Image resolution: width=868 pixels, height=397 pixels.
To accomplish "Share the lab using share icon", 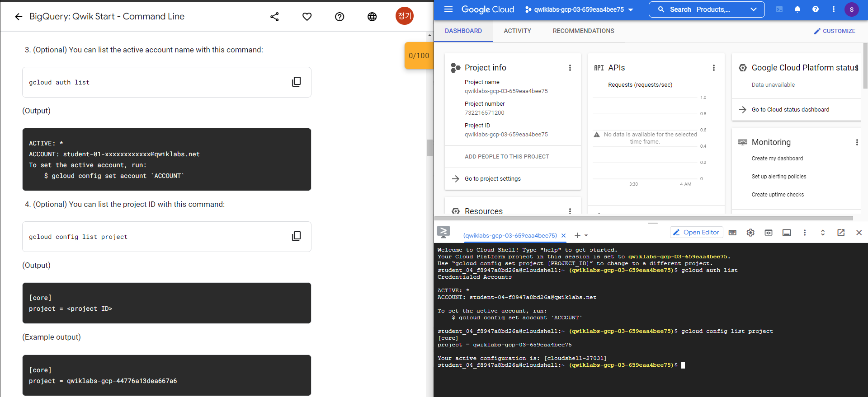I will (274, 17).
